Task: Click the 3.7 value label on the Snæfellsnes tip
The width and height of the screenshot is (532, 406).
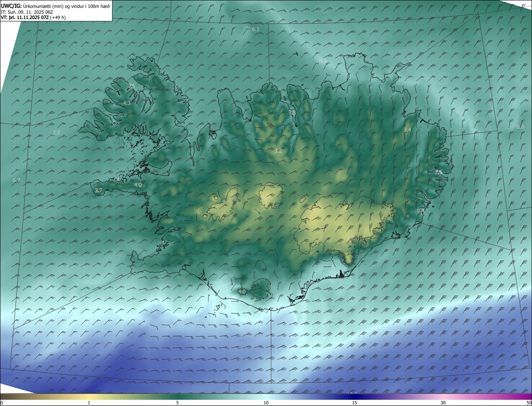Action: pos(98,190)
